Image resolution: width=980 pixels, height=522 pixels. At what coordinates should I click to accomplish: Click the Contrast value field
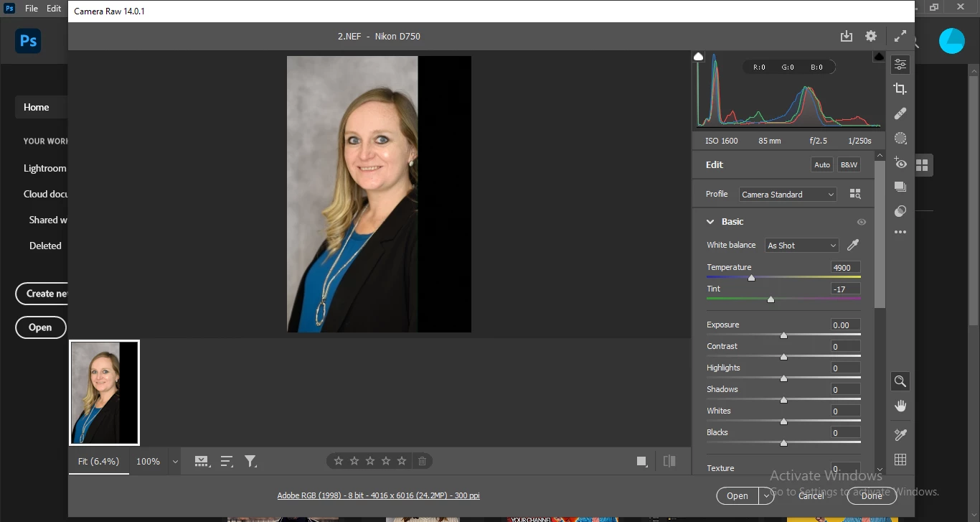pyautogui.click(x=845, y=347)
